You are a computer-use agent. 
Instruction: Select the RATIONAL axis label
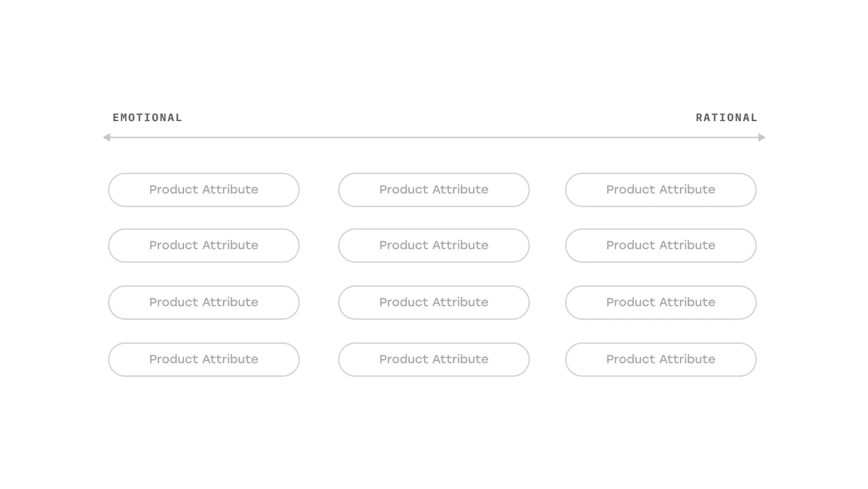727,118
